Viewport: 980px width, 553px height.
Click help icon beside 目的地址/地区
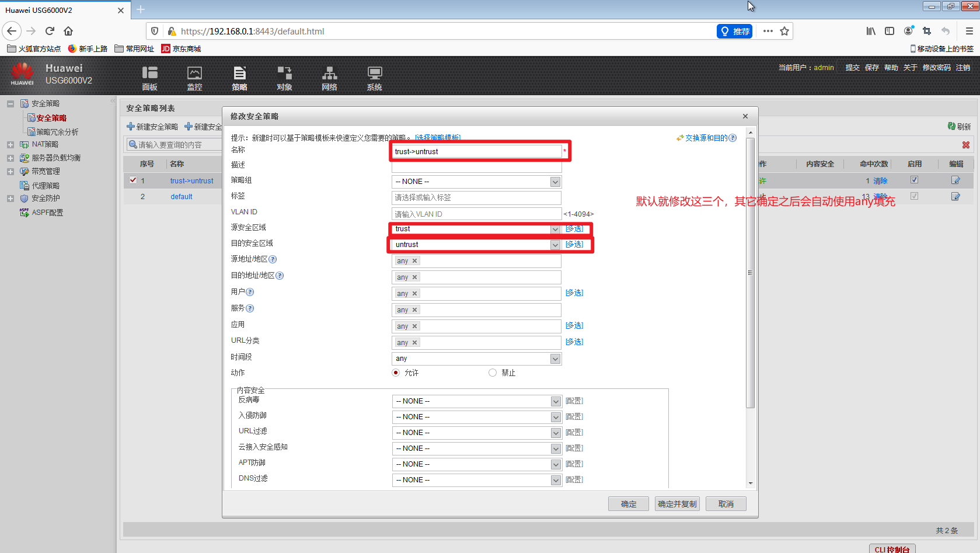pos(280,276)
